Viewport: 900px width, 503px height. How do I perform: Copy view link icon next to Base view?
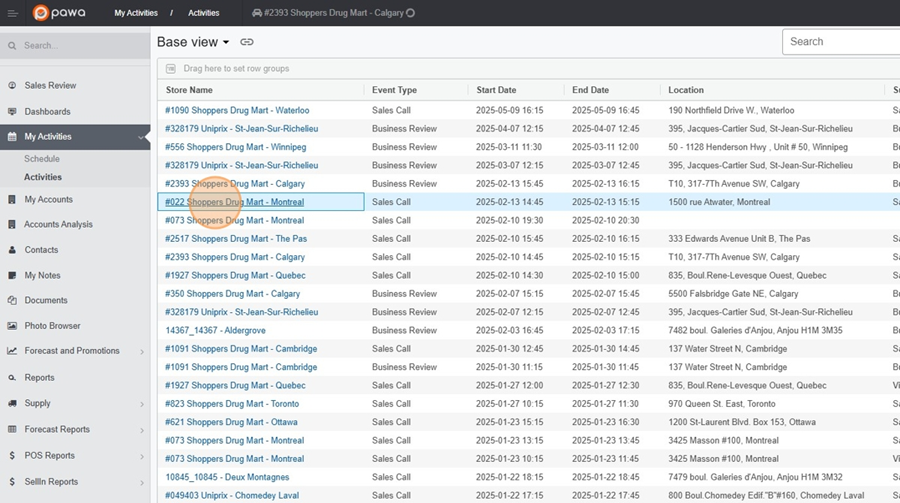click(x=247, y=42)
